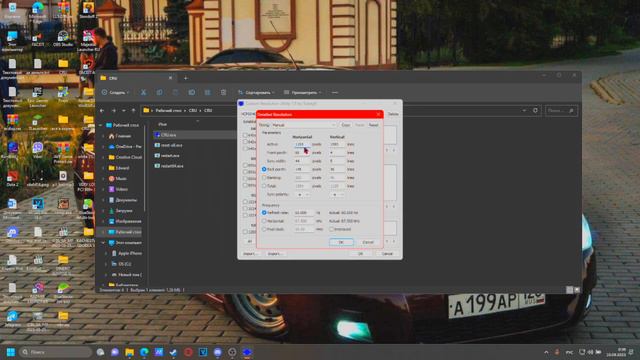Open the Создать dropdown in Explorer

(x=116, y=93)
